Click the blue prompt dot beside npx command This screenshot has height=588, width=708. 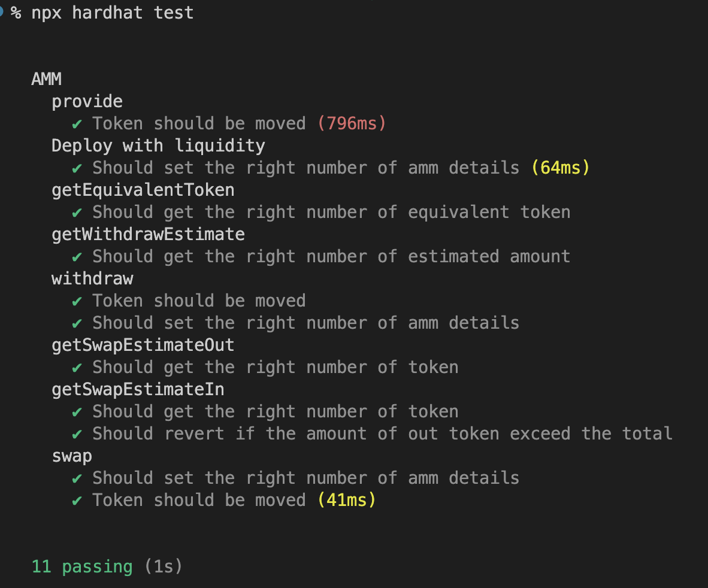coord(1,11)
